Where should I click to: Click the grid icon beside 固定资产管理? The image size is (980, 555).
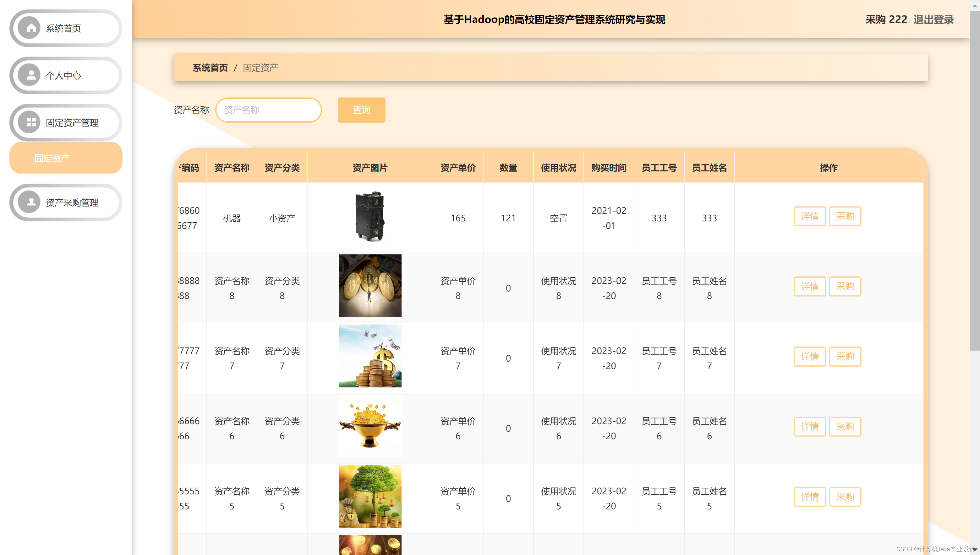[x=31, y=122]
